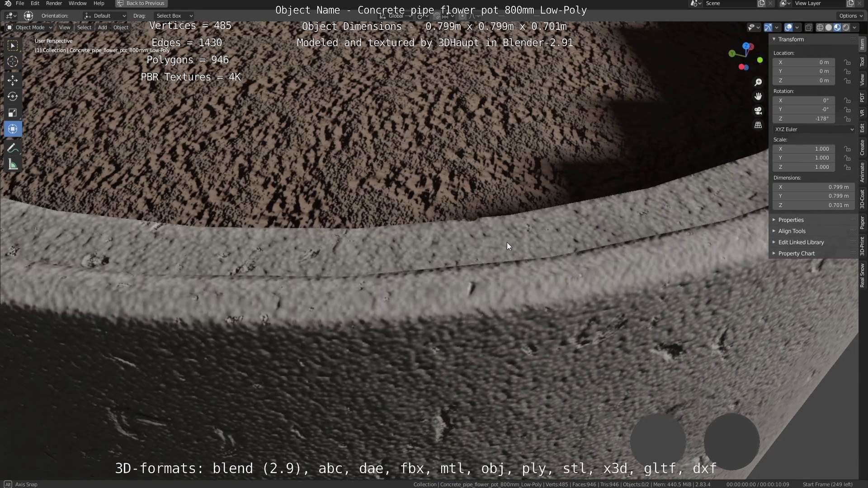Select the Measure tool
Viewport: 868px width, 488px height.
tap(13, 165)
